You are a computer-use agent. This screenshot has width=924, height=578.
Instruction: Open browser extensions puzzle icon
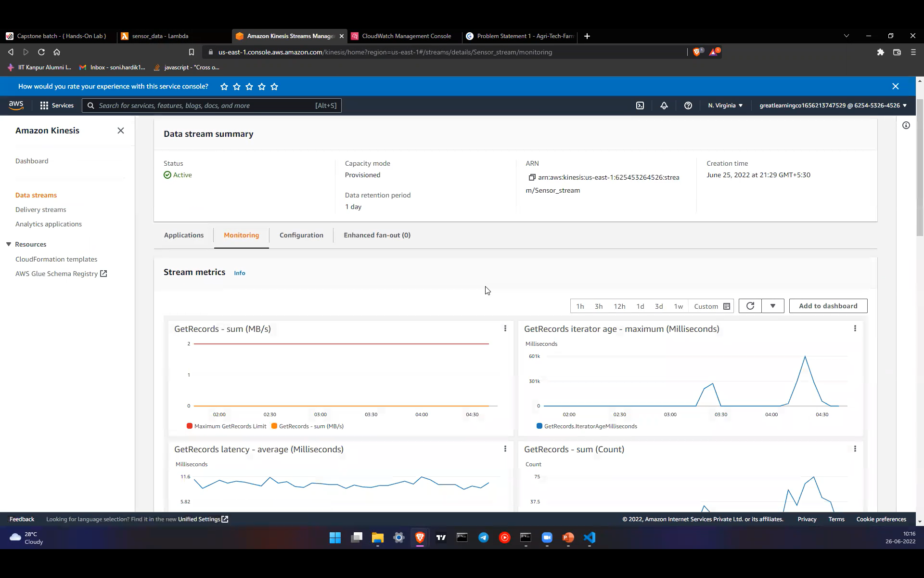[881, 52]
